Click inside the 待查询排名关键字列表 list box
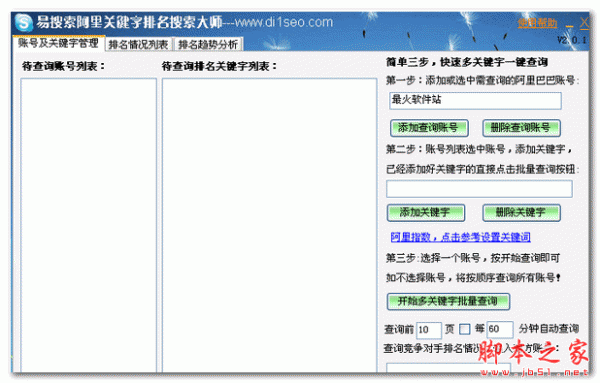600x383 pixels. [x=269, y=225]
